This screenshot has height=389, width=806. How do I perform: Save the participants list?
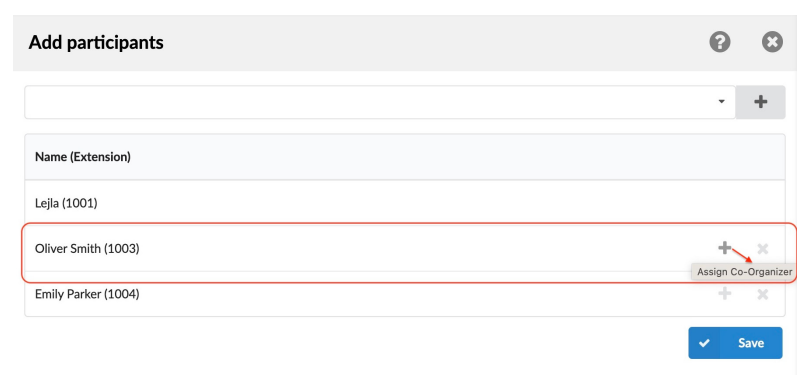pos(735,343)
